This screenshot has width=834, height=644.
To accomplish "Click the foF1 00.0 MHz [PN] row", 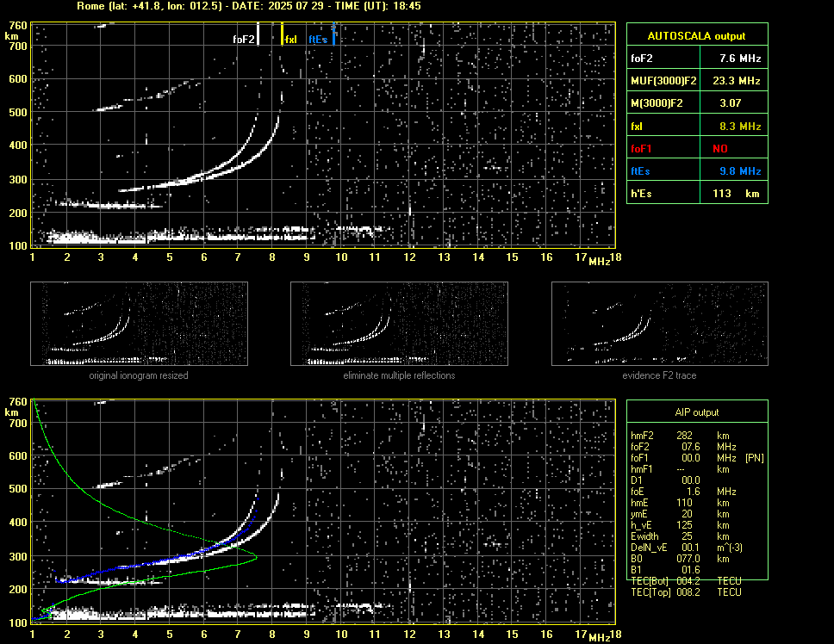I will [x=697, y=458].
